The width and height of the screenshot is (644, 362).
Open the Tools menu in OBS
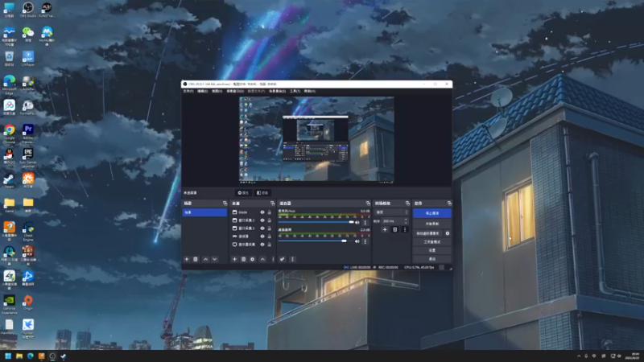click(x=295, y=91)
